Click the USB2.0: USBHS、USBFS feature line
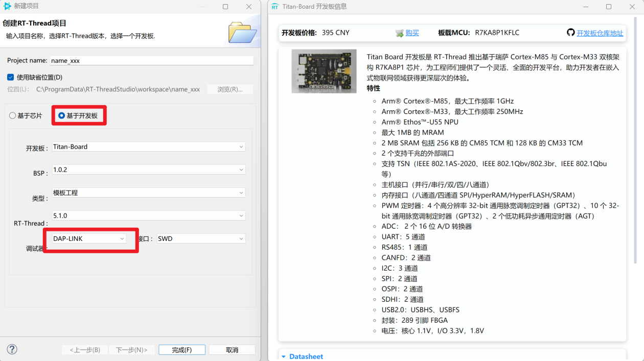The width and height of the screenshot is (644, 361). [420, 310]
